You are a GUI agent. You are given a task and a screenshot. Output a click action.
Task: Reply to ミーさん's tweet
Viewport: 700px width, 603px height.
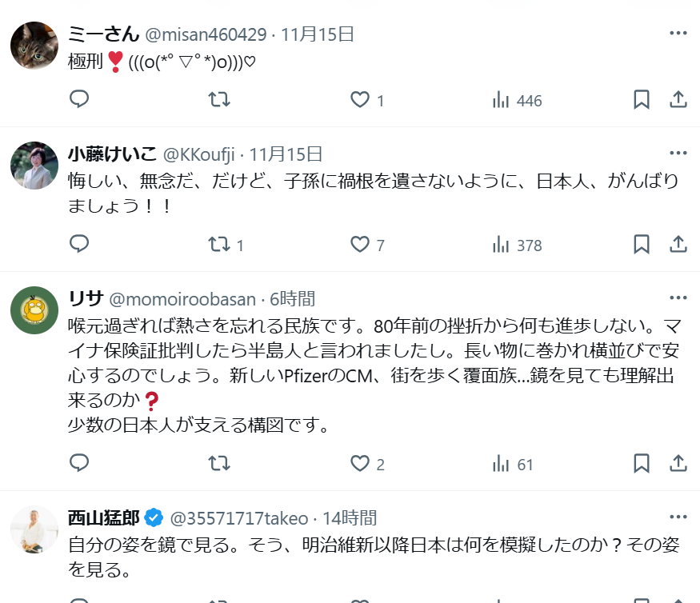(79, 99)
